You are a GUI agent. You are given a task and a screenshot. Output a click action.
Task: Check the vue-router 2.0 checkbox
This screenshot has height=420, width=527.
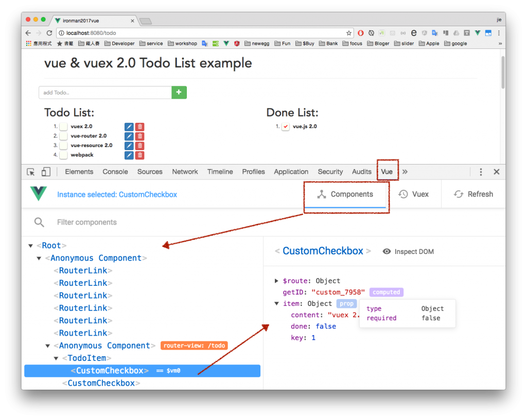[63, 136]
